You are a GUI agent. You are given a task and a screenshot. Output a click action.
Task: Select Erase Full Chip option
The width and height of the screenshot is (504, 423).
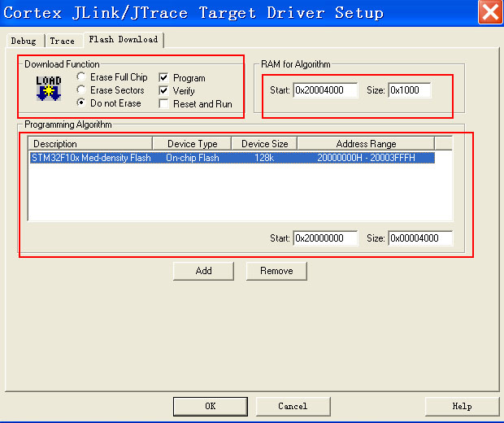(x=81, y=77)
